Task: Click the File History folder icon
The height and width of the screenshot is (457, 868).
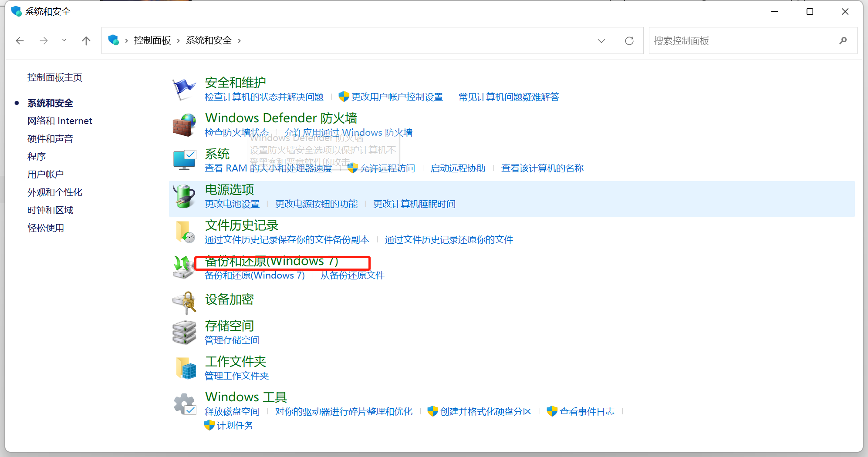Action: point(185,232)
